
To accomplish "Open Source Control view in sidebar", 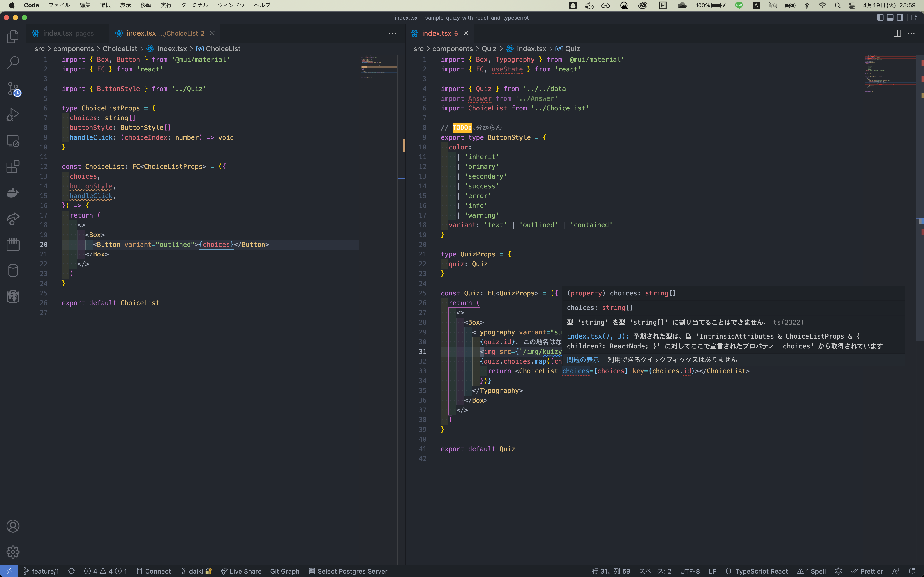I will point(13,89).
